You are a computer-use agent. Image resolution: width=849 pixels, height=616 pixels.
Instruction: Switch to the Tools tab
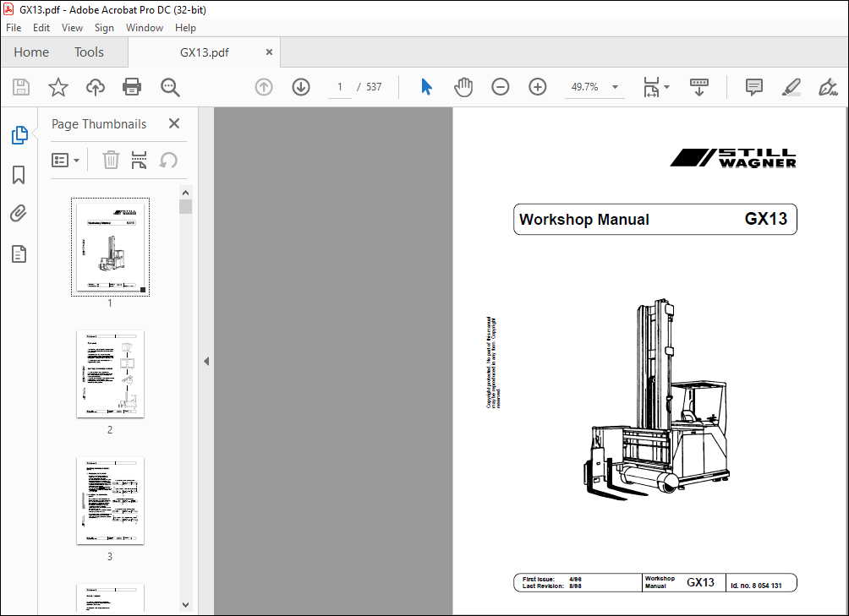[89, 52]
